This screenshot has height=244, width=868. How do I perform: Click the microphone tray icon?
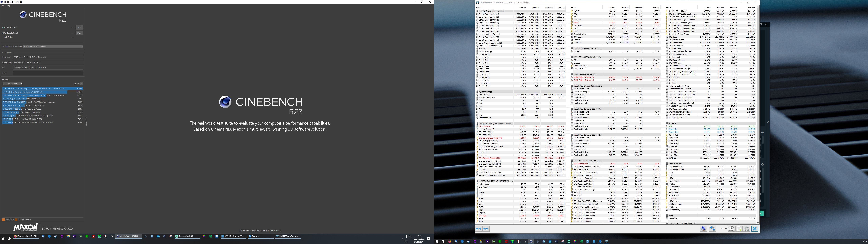pyautogui.click(x=406, y=236)
